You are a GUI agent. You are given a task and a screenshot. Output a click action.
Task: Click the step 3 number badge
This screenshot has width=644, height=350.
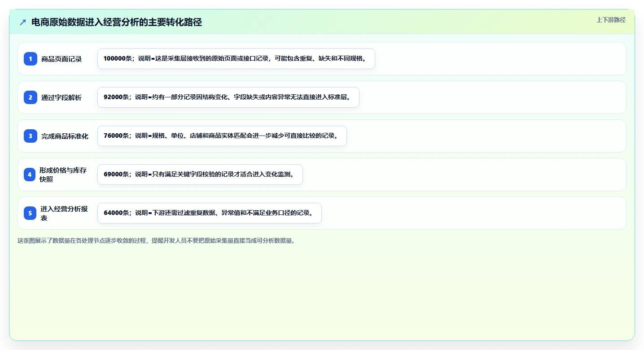pyautogui.click(x=30, y=136)
